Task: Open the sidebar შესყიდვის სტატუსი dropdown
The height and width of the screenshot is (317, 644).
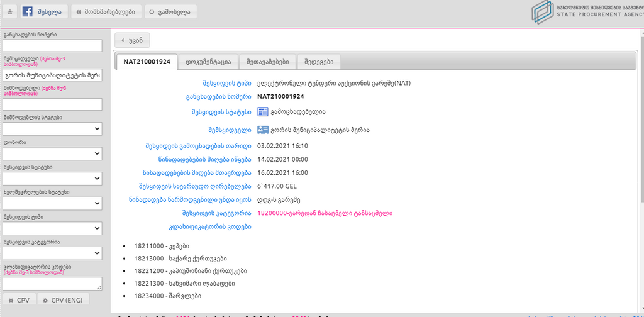Action: tap(52, 179)
